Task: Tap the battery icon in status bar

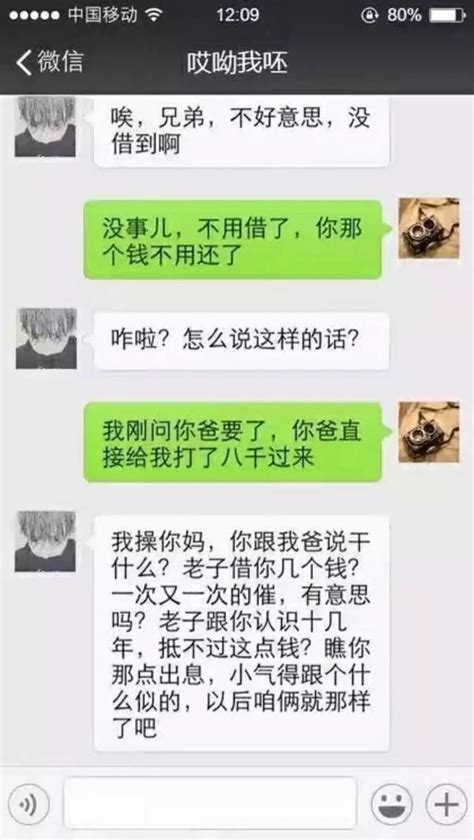Action: 447,16
